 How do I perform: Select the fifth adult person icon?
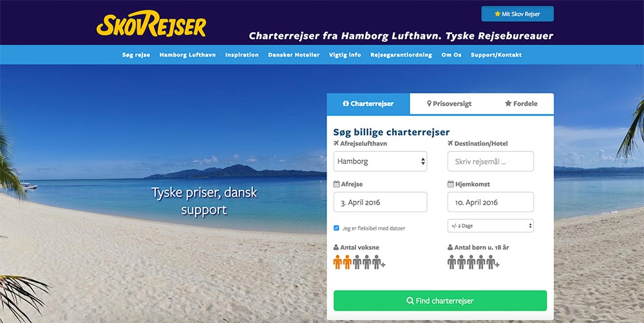coord(377,262)
